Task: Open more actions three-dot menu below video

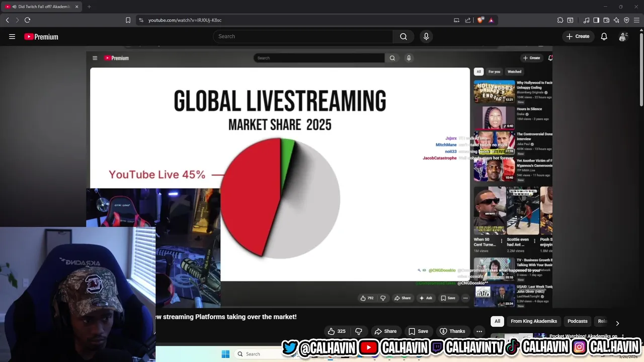Action: [x=479, y=331]
